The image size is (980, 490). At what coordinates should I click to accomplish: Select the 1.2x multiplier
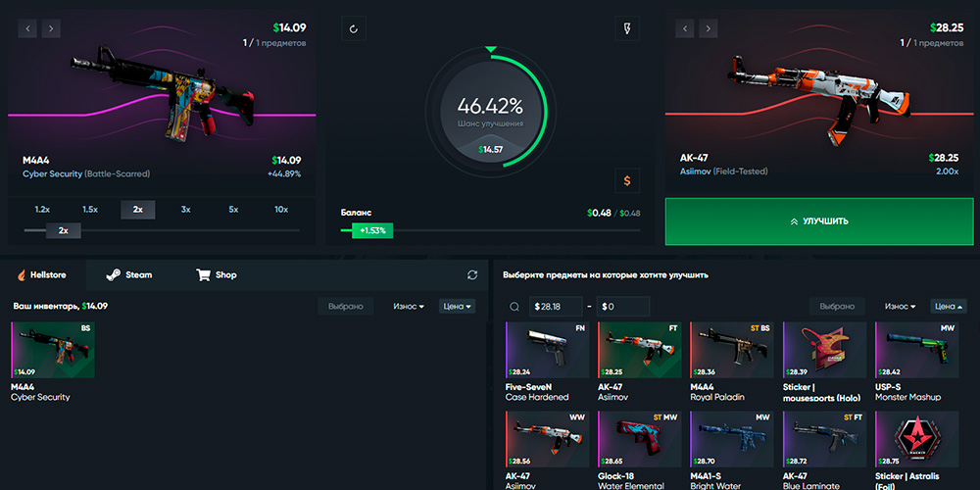[x=42, y=210]
